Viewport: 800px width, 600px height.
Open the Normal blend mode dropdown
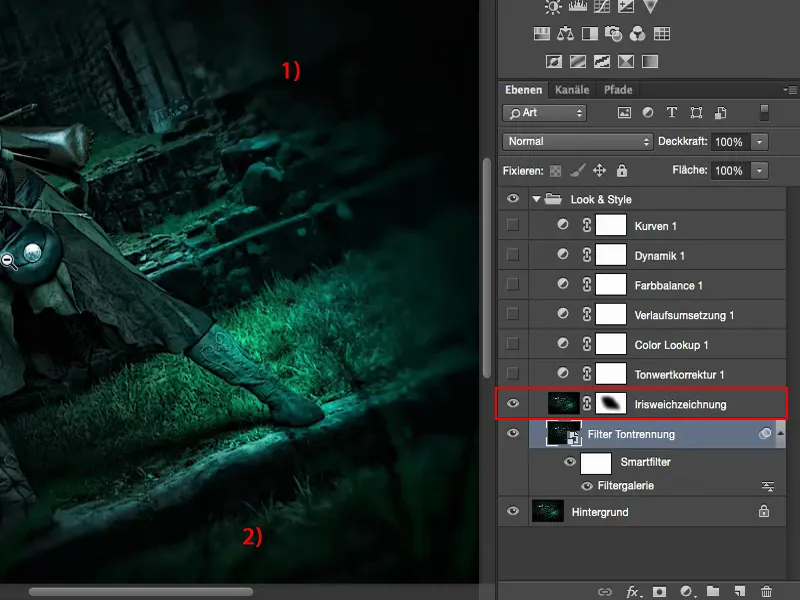tap(578, 141)
